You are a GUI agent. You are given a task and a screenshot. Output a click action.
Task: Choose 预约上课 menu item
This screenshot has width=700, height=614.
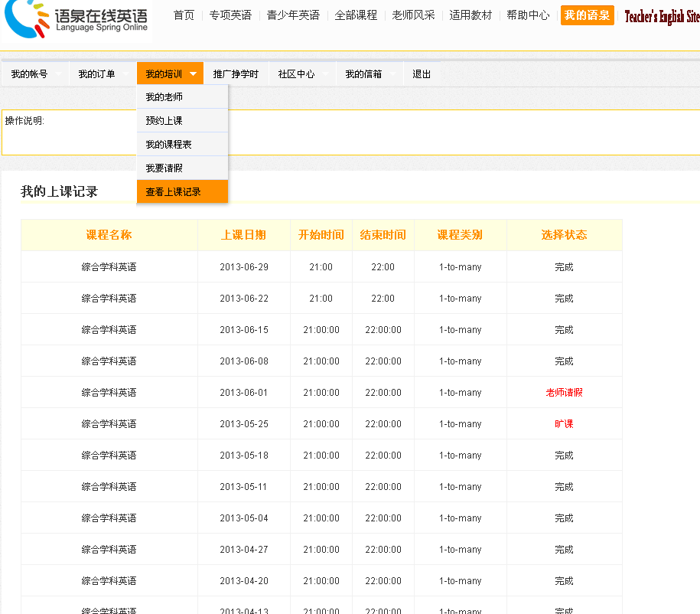pyautogui.click(x=164, y=121)
